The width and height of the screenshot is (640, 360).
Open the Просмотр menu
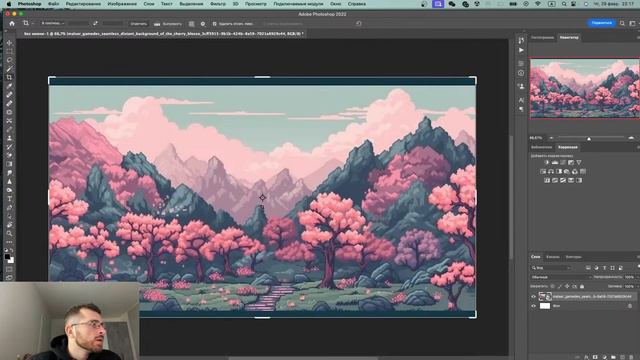(256, 4)
